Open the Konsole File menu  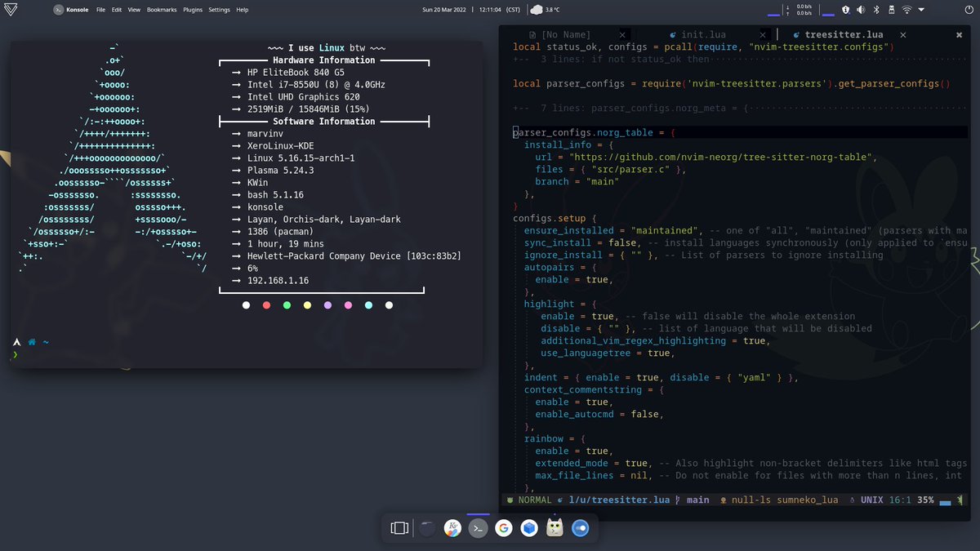click(100, 10)
